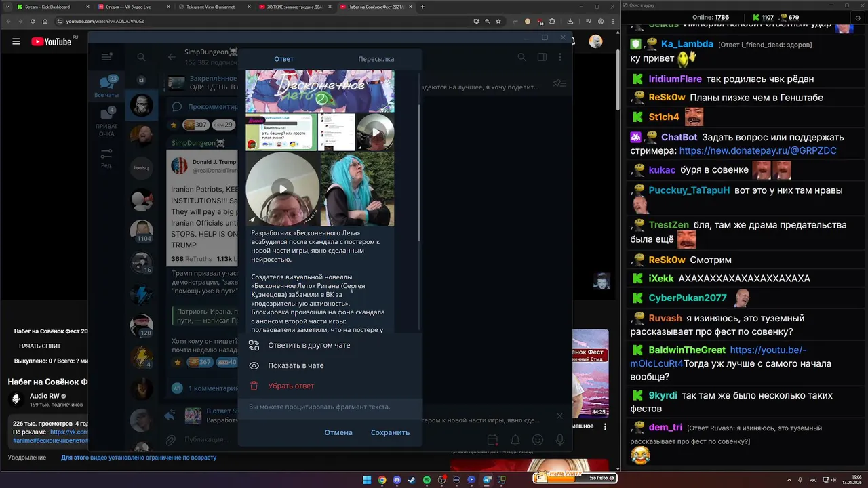Click the 'Сохранить' button

click(x=390, y=432)
